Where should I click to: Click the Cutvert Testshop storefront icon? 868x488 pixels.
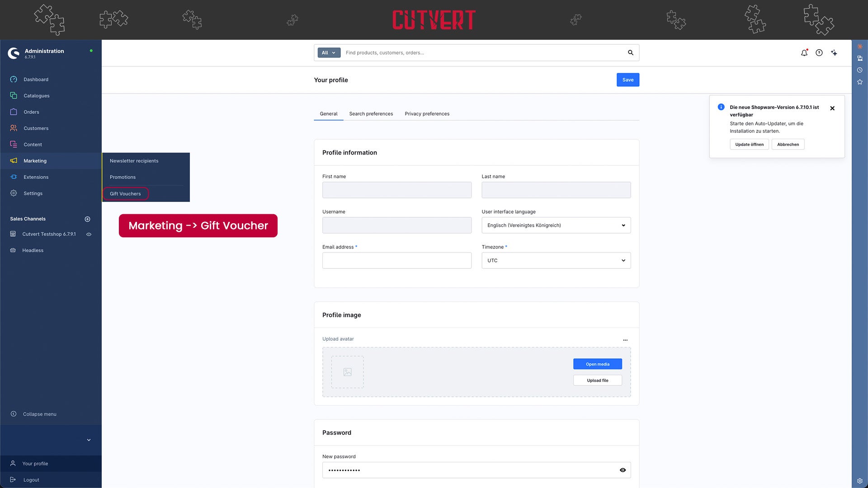point(13,234)
